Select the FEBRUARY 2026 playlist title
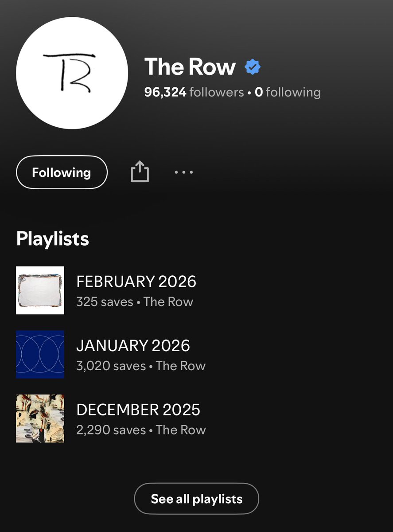393x532 pixels. 136,282
